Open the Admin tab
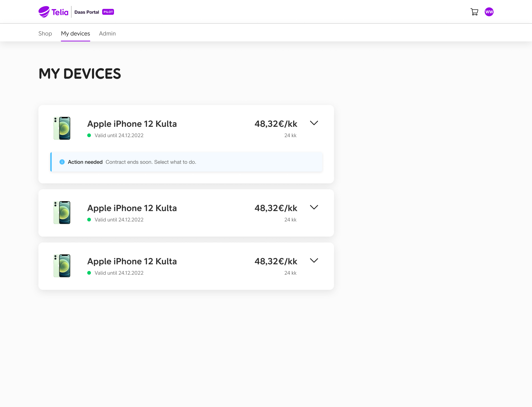Image resolution: width=532 pixels, height=407 pixels. 107,33
